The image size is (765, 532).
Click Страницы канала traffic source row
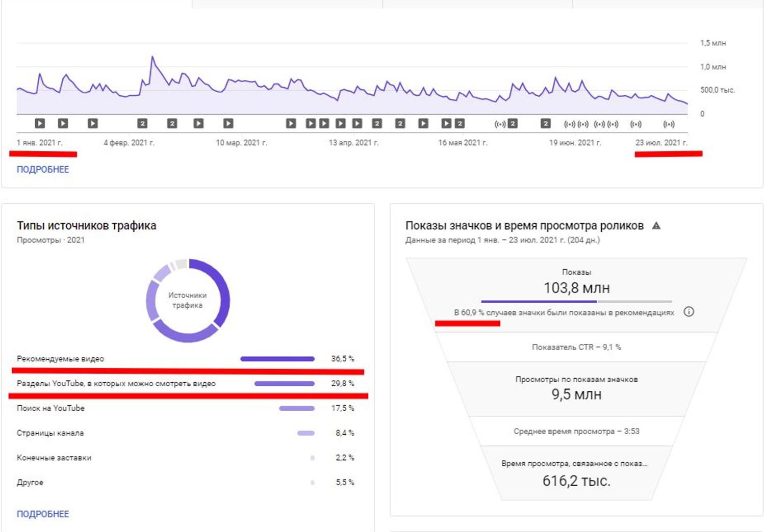pos(186,433)
